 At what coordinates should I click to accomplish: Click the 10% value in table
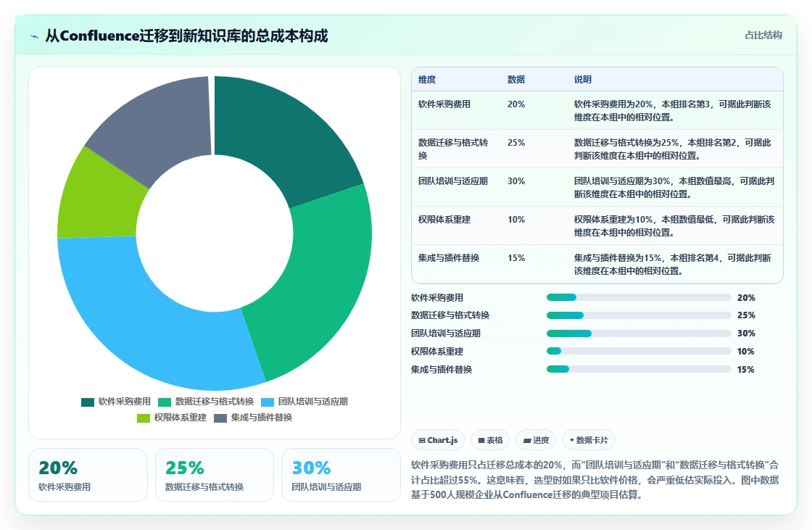coord(516,220)
